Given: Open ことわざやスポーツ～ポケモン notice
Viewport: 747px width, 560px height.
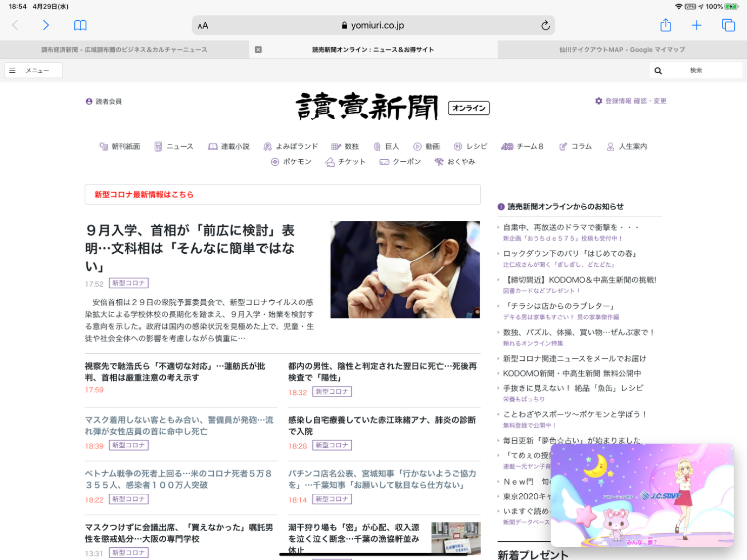Looking at the screenshot, I should [x=576, y=414].
